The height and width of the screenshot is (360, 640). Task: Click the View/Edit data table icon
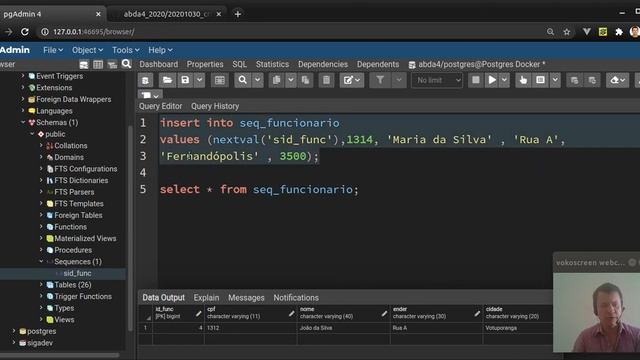[x=220, y=80]
